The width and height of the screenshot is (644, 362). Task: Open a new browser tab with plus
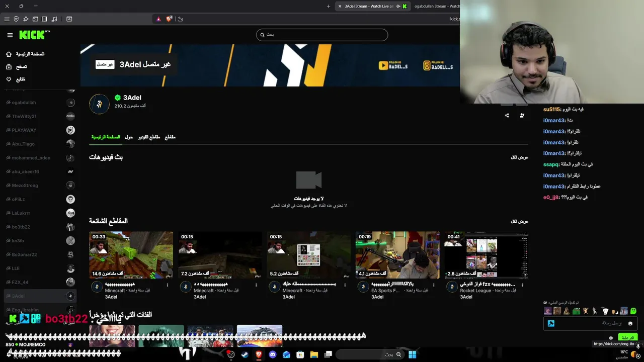tap(329, 6)
